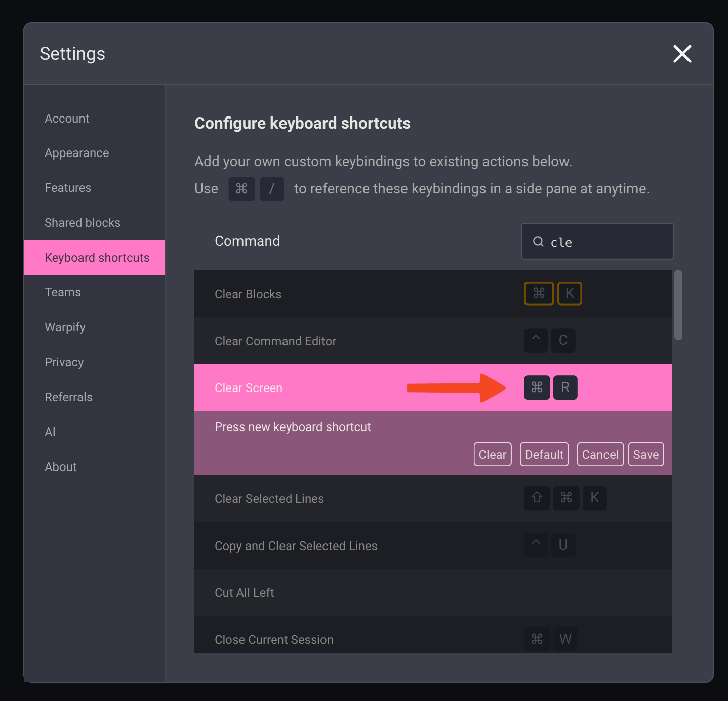Click the K key badge for Clear Blocks
Screen dimensions: 728x701
pos(570,294)
